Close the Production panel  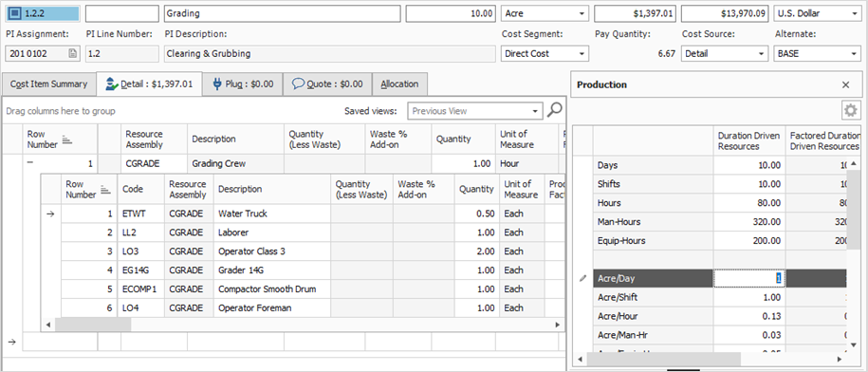[x=845, y=84]
